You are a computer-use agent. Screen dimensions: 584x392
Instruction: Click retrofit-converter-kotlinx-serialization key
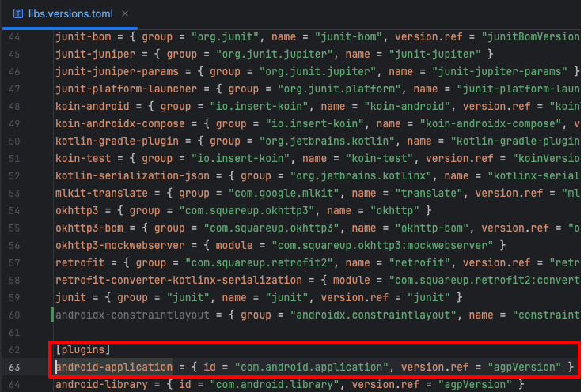179,281
